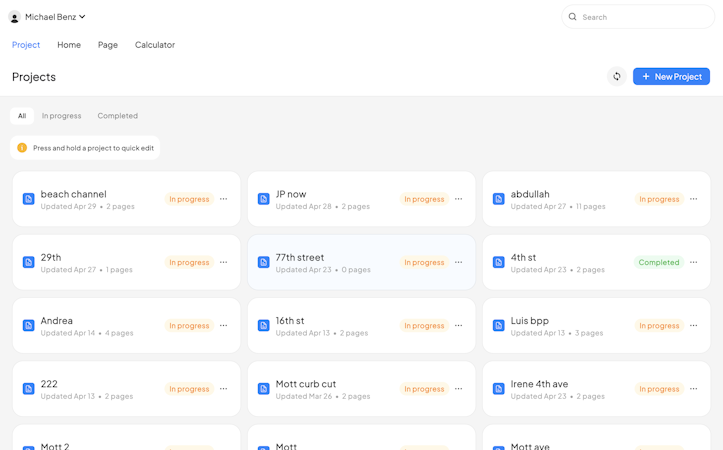723x450 pixels.
Task: Go to the Home navigation item
Action: (69, 45)
